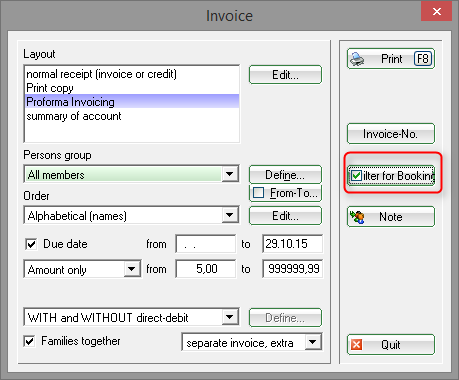The width and height of the screenshot is (459, 380).
Task: Click the Invoice-No. button
Action: (x=391, y=134)
